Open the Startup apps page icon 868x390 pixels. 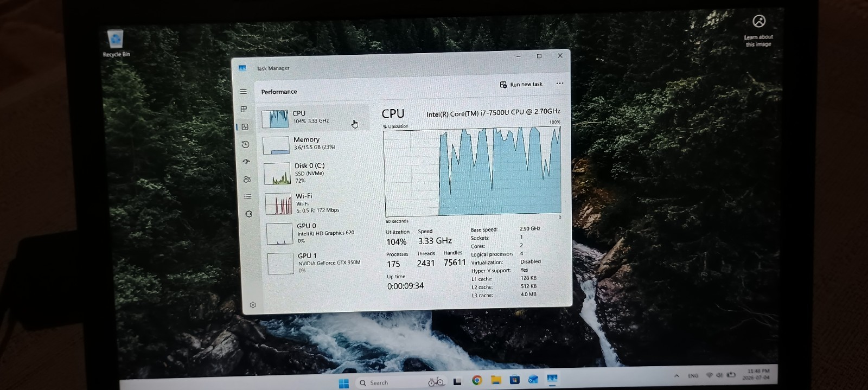point(246,162)
